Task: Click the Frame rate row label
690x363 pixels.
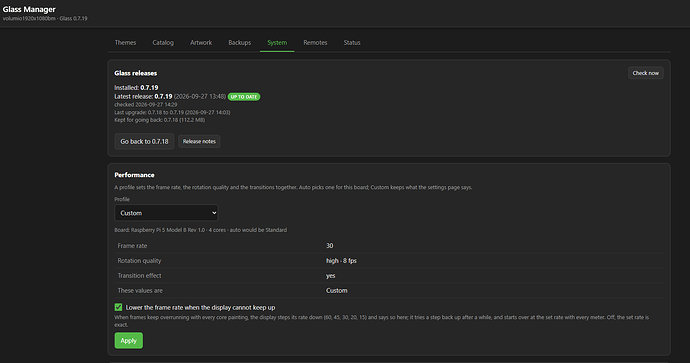Action: click(x=132, y=246)
